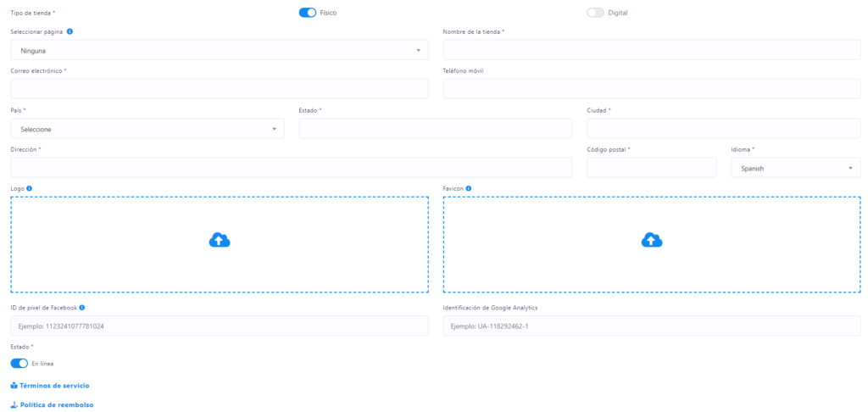Focus the Correo electrónico field
Viewport: 868px width, 412px height.
220,89
